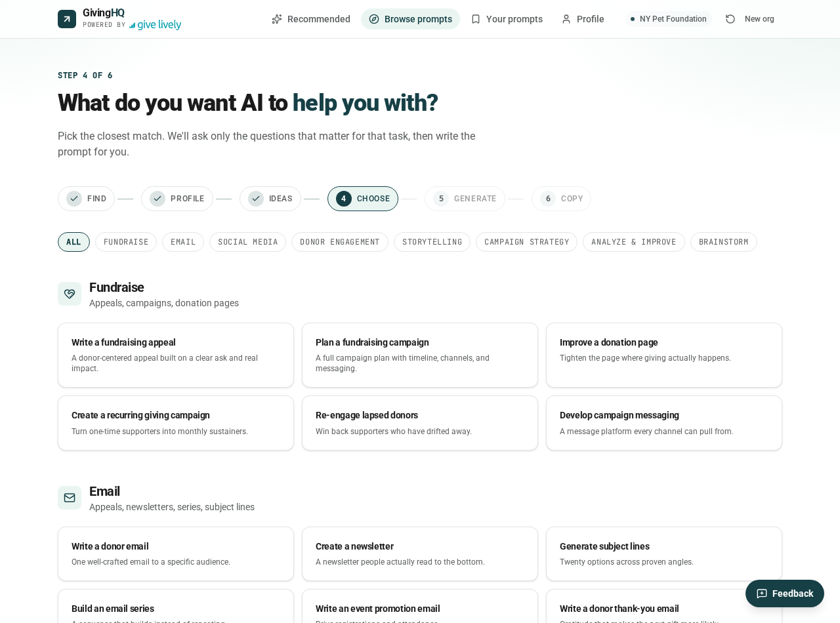The height and width of the screenshot is (623, 840).
Task: Choose Build an email series card
Action: (x=176, y=607)
